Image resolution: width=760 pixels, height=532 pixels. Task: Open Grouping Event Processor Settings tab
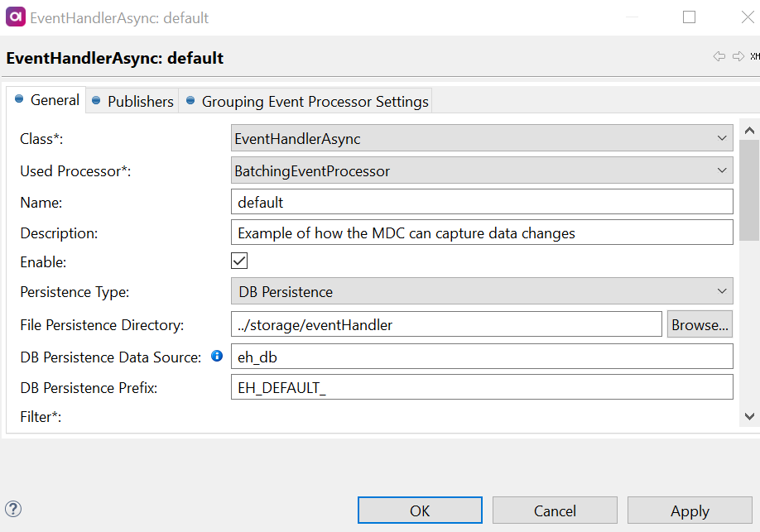point(306,101)
